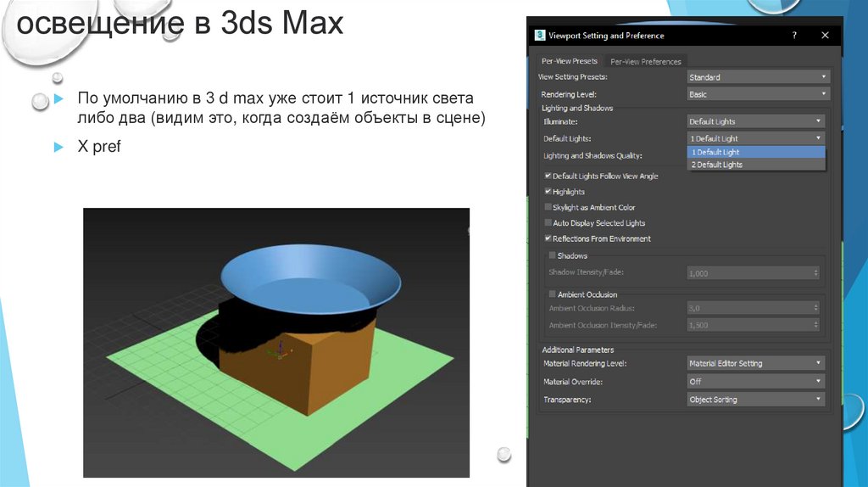Select the 2 Default Lights option
Viewport: 868px width, 487px height.
755,165
